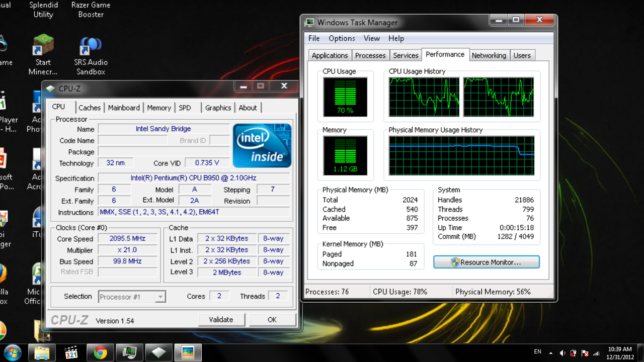Click the Windows Start orb
The height and width of the screenshot is (362, 644).
point(13,352)
